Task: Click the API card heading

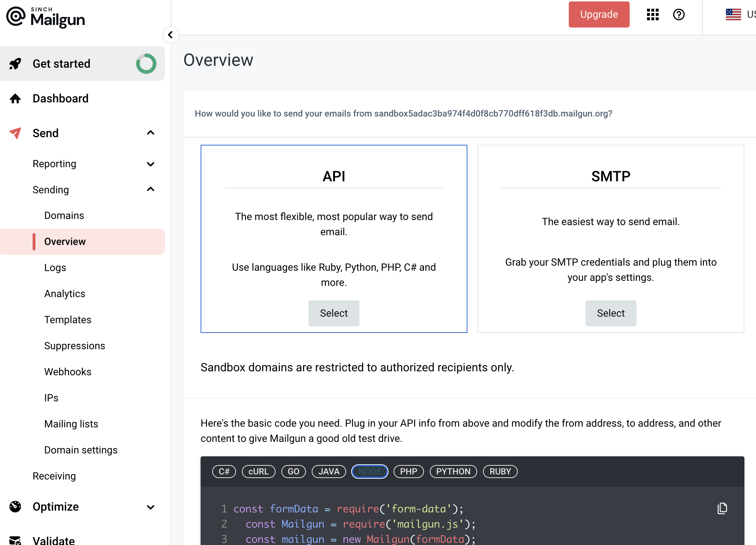Action: 334,176
